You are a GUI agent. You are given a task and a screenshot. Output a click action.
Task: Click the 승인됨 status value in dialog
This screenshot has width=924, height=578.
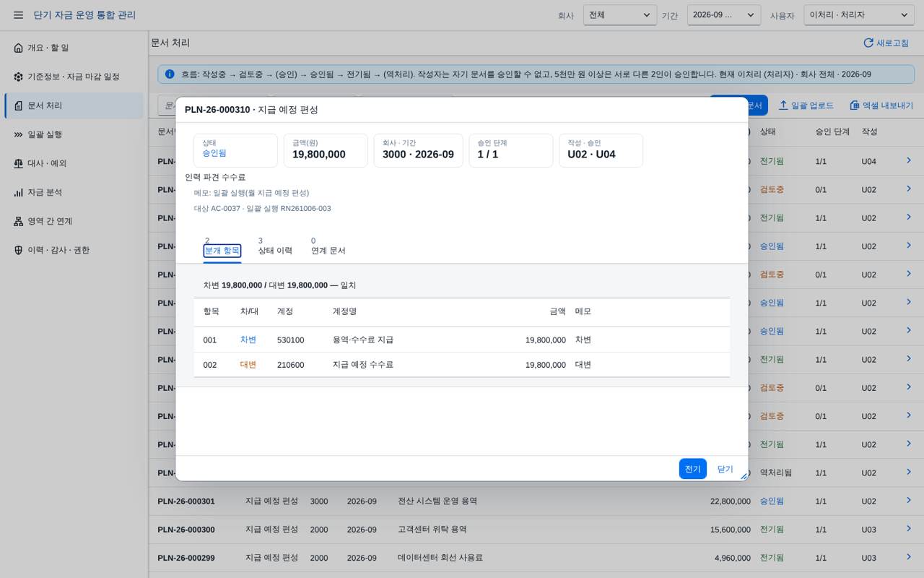(214, 153)
